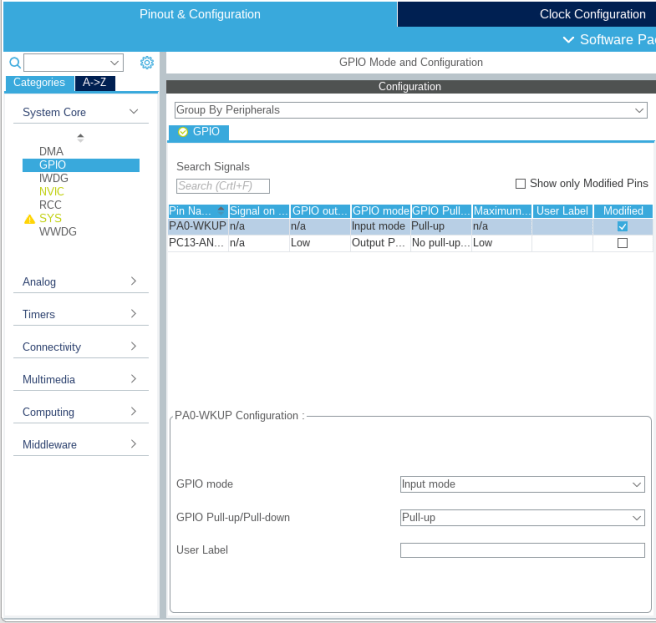Toggle Modified checkbox for PC13 row
This screenshot has height=623, width=656.
(622, 243)
